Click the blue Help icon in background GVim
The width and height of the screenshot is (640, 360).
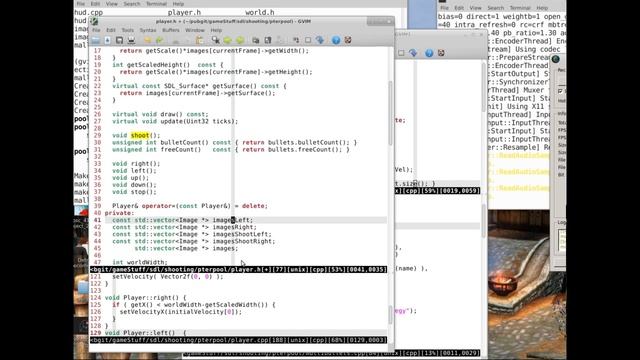[x=429, y=53]
